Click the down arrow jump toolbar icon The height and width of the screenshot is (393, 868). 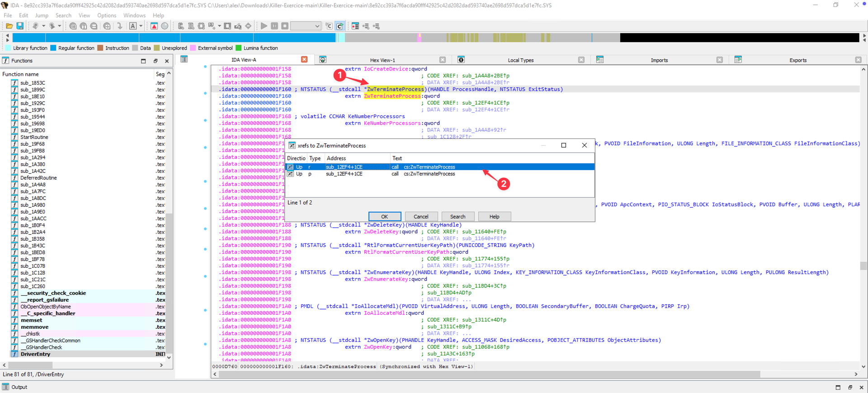[x=120, y=26]
